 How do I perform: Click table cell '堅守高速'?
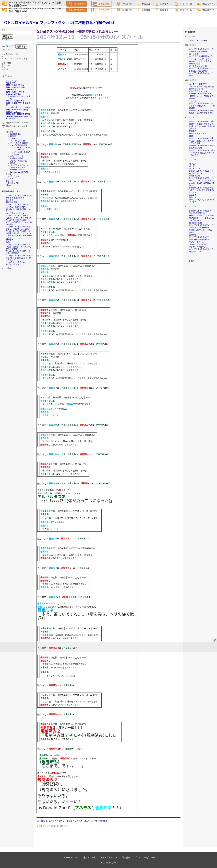pyautogui.click(x=99, y=69)
